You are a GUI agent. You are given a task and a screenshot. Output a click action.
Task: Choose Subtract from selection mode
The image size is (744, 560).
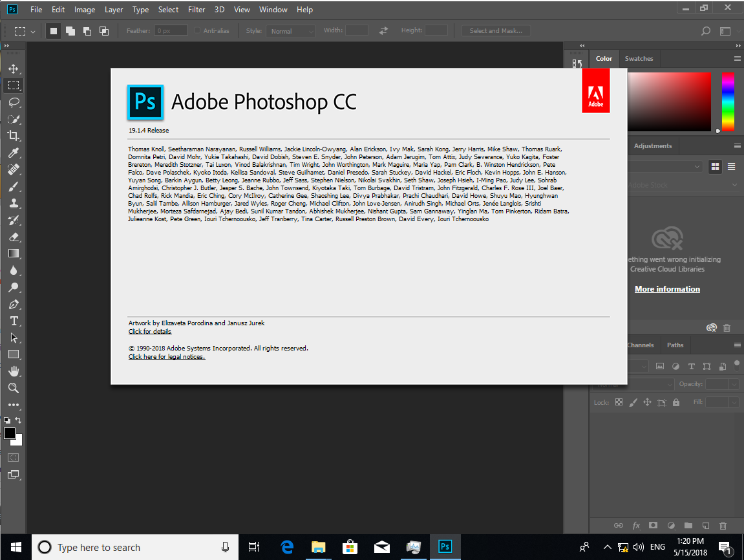tap(87, 31)
